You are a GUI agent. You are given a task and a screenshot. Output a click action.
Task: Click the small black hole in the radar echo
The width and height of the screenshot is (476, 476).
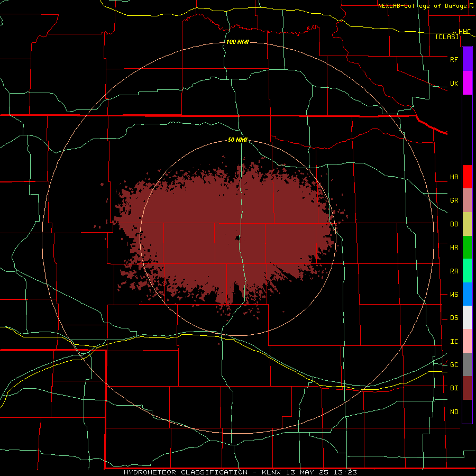point(237,239)
